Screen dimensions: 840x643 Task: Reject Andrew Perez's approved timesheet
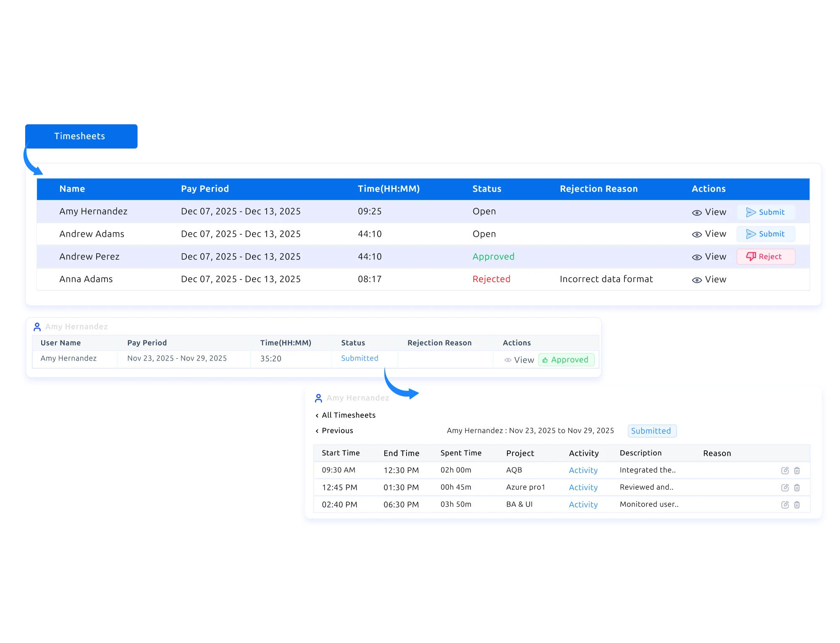click(766, 256)
